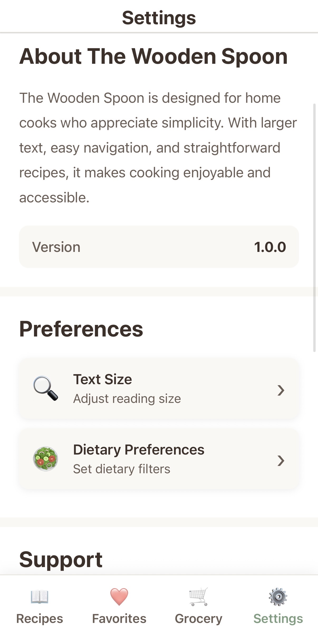Expand the Text Size chevron arrow

click(281, 390)
